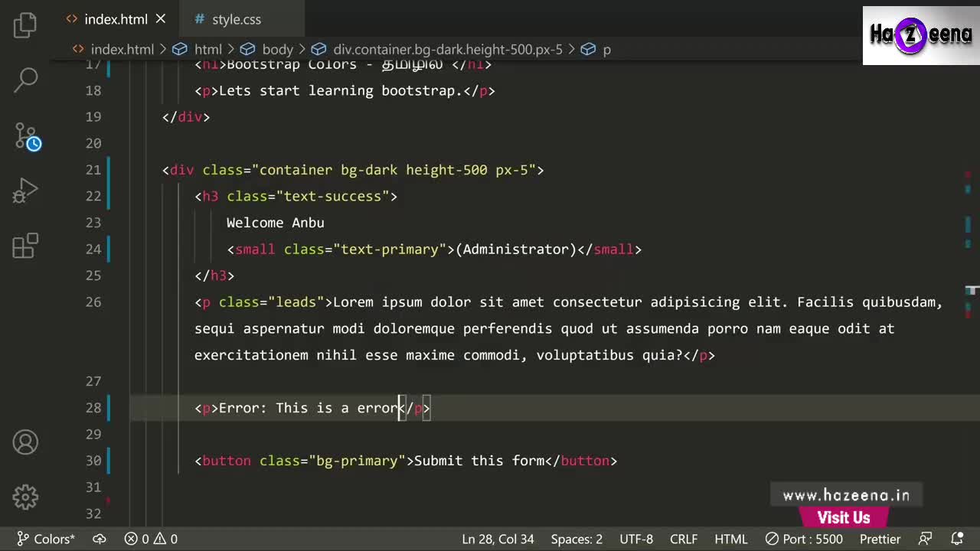Click 'Submit this form' text on line 30
The width and height of the screenshot is (980, 551).
coord(479,461)
